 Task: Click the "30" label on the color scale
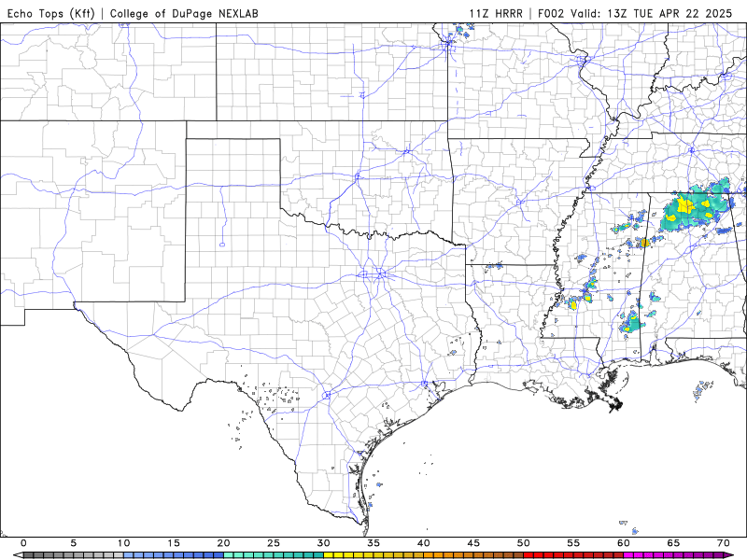(x=323, y=543)
